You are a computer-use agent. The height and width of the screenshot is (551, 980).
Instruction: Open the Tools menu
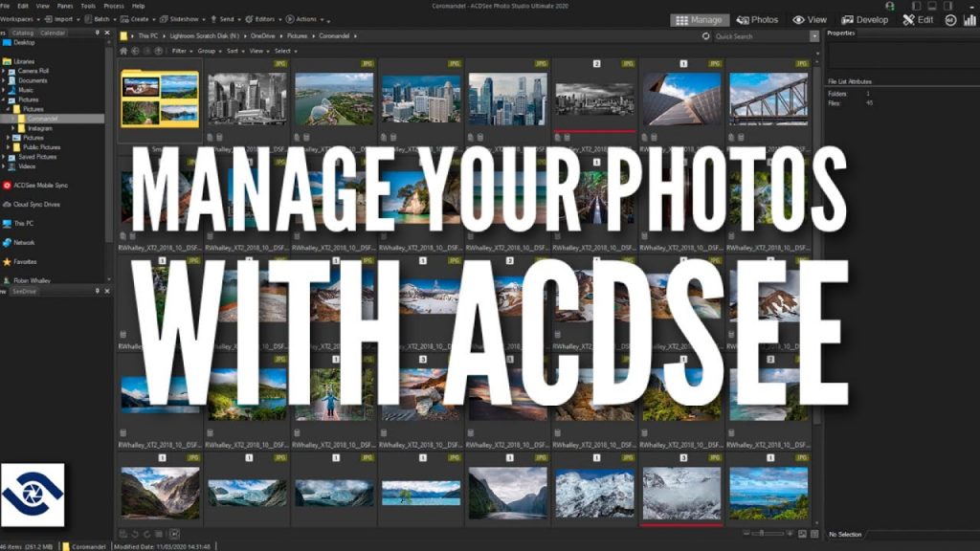coord(88,6)
